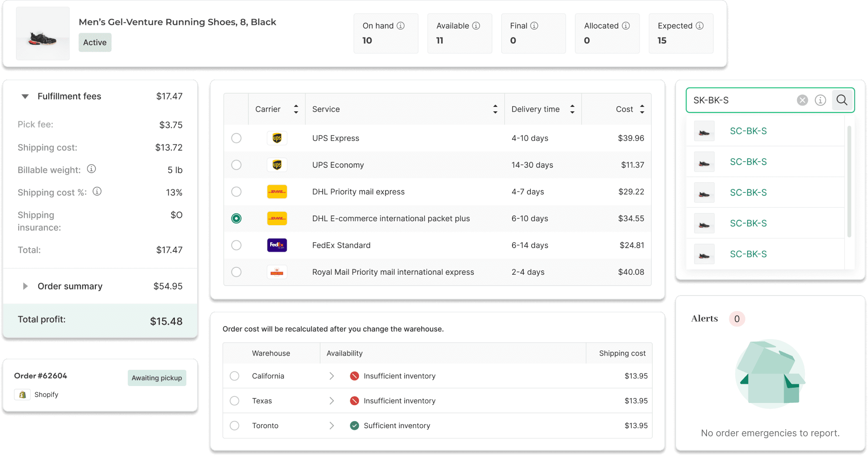Click the Awaiting pickup status badge
The height and width of the screenshot is (456, 868).
point(157,378)
